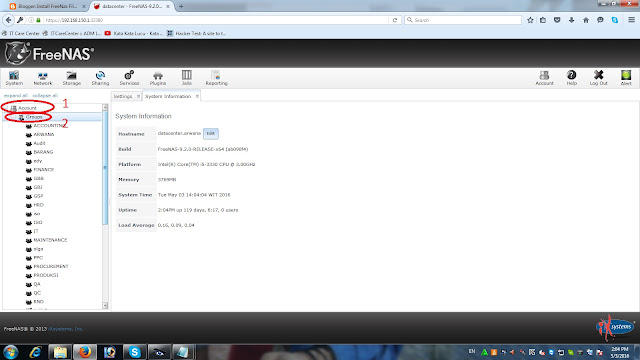Switch to the Blogger browser tab
640x360 pixels.
click(x=47, y=6)
